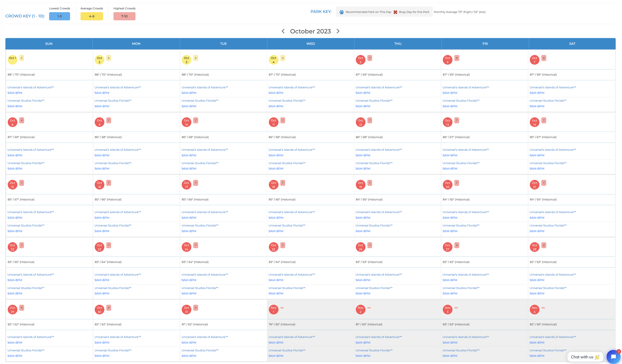
Task: Click Oct 31 temperature 81° / 62° (Historical)
Action: [195, 325]
